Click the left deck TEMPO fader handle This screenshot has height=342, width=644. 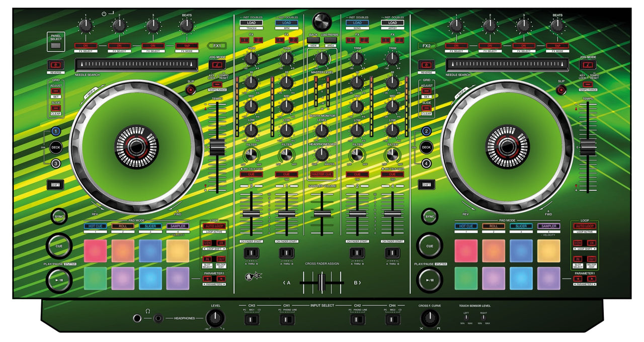[x=217, y=147]
